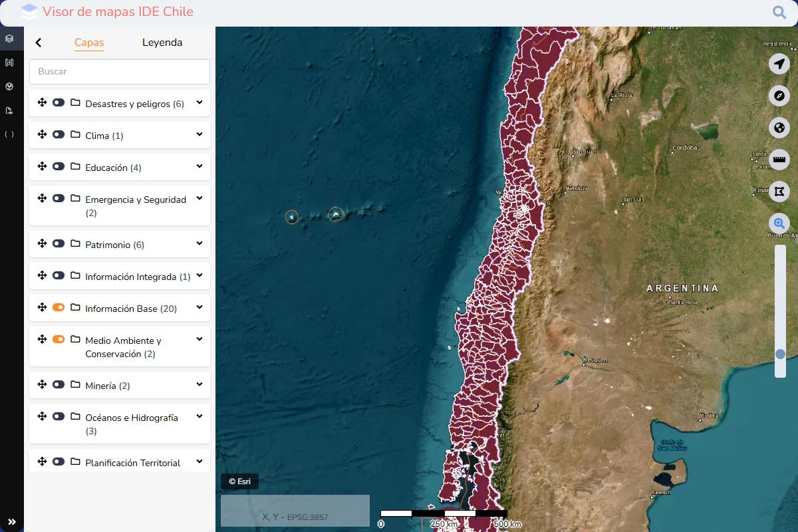
Task: Enable Emergencia y Seguridad toggle
Action: click(59, 198)
